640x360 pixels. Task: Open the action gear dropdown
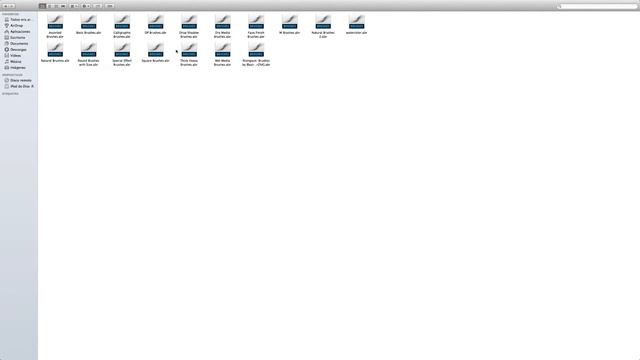coord(86,6)
